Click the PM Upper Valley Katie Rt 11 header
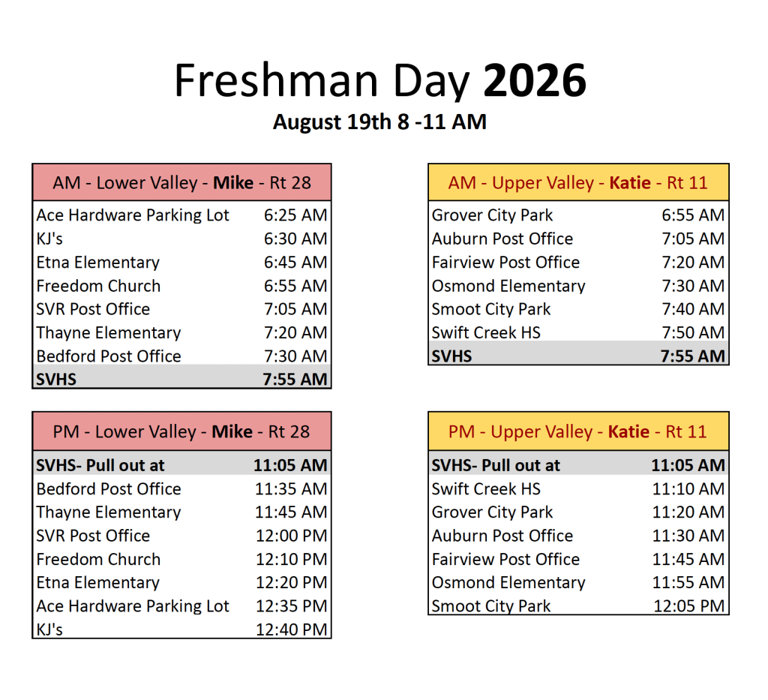Screen dimensions: 768x700 (578, 431)
